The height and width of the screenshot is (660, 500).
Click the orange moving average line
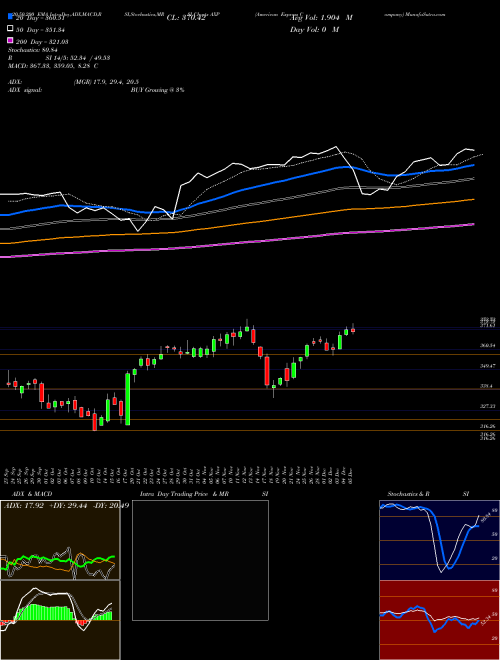(236, 224)
